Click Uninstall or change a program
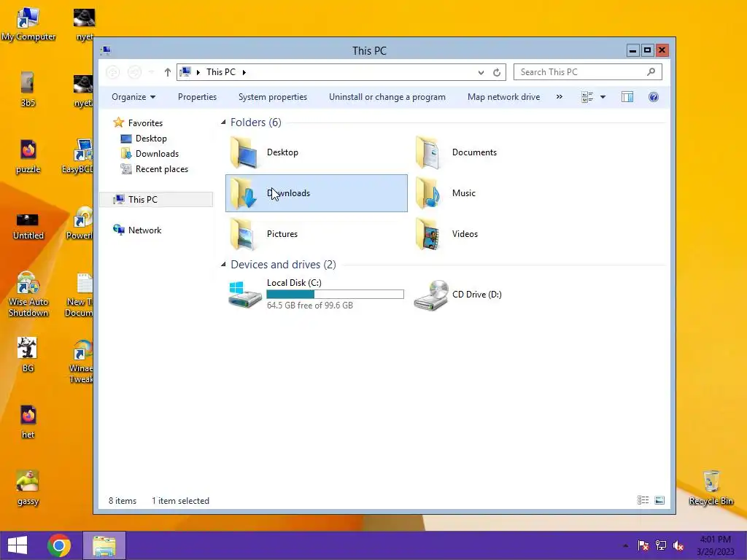This screenshot has height=560, width=747. [387, 97]
